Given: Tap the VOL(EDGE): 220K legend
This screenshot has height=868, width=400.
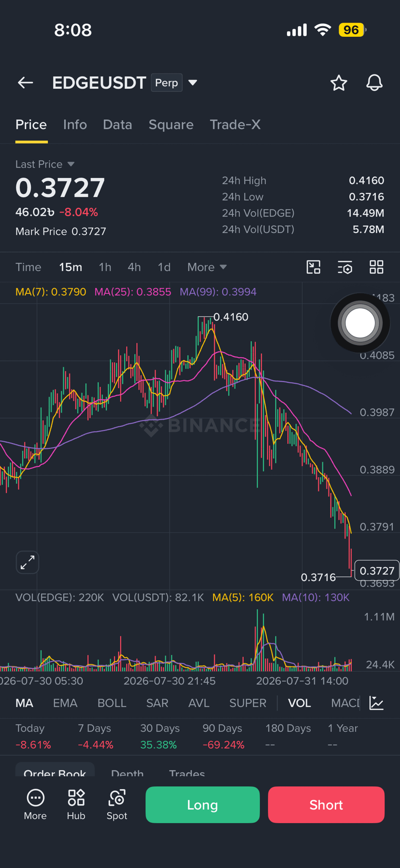Looking at the screenshot, I should 60,597.
